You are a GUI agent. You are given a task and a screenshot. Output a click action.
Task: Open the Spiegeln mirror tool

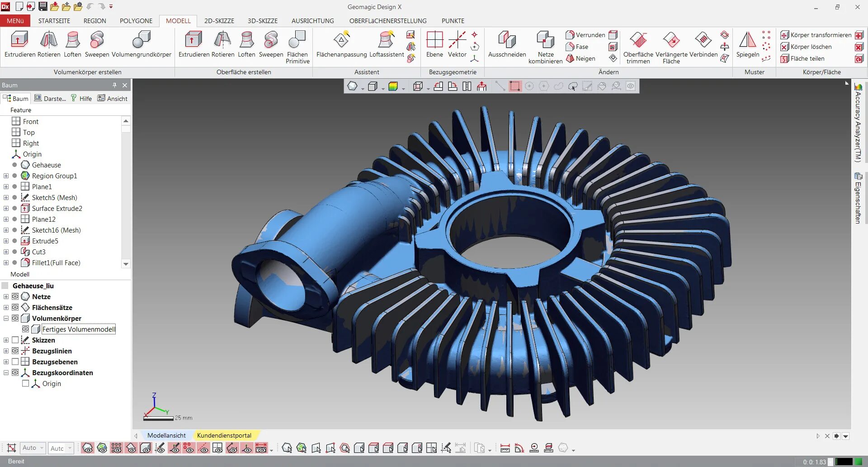click(x=748, y=44)
